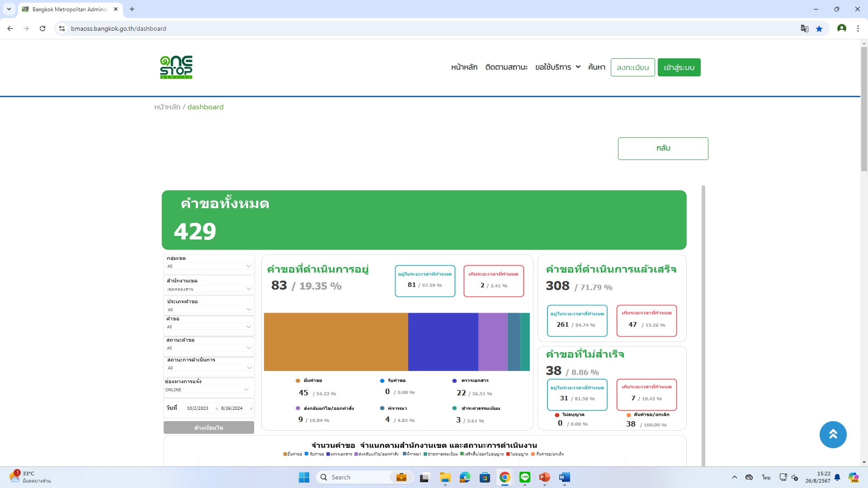Screen dimensions: 868x488
Task: Click the bookmark star icon
Action: [x=819, y=28]
